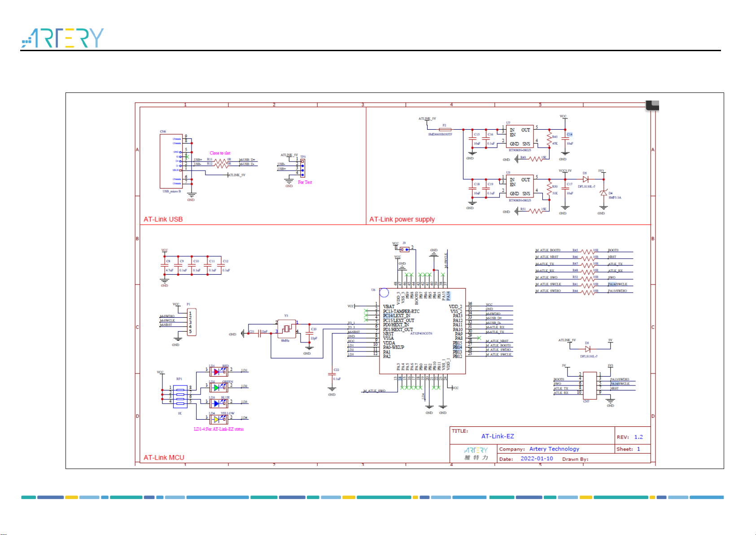The image size is (756, 535).
Task: Click the 'USB_micro B' connector label
Action: click(172, 191)
